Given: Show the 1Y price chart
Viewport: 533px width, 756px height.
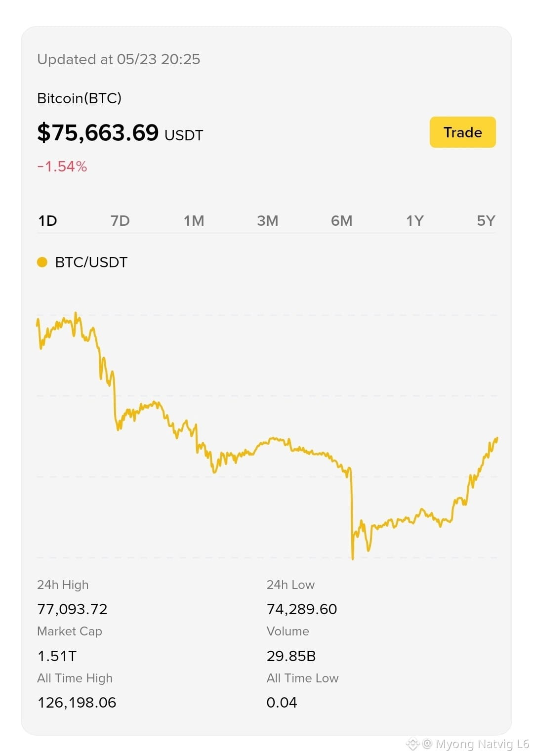Looking at the screenshot, I should [415, 220].
